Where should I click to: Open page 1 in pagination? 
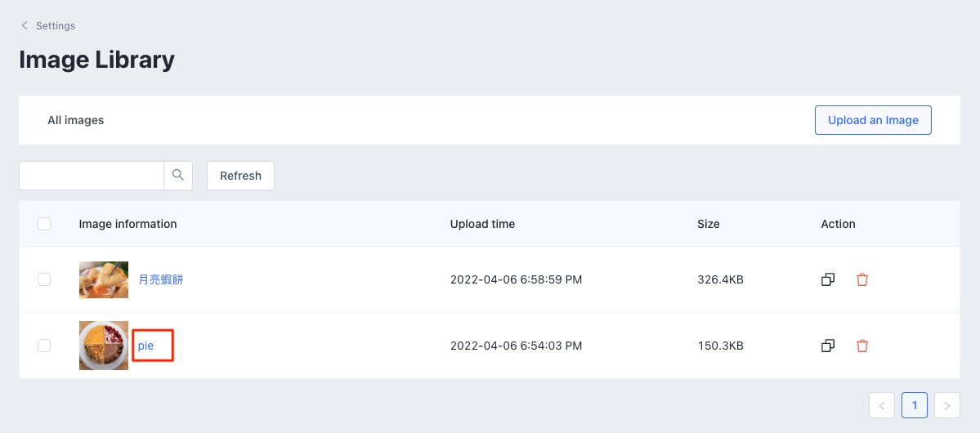tap(915, 405)
